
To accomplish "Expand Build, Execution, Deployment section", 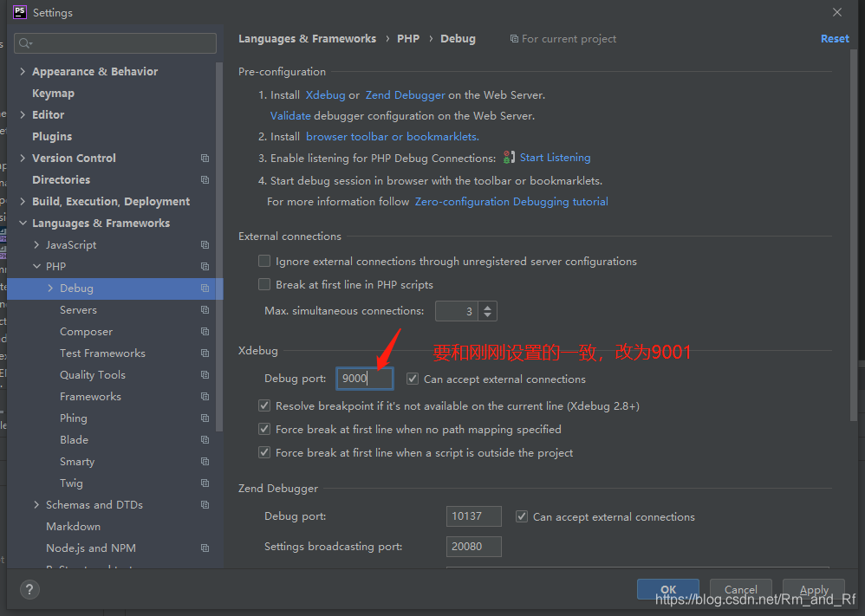I will (x=23, y=201).
